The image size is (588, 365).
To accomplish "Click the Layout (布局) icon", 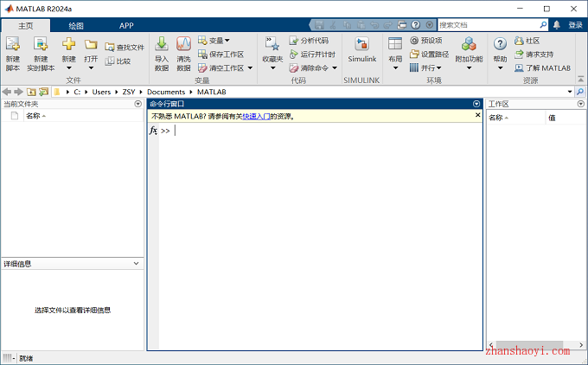I will coord(395,44).
